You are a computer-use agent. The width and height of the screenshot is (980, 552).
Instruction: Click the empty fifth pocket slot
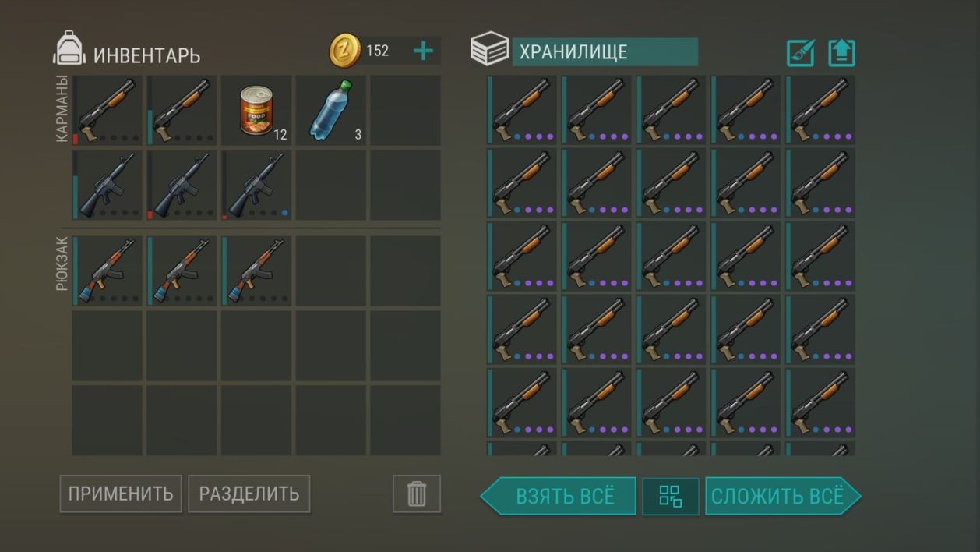405,110
